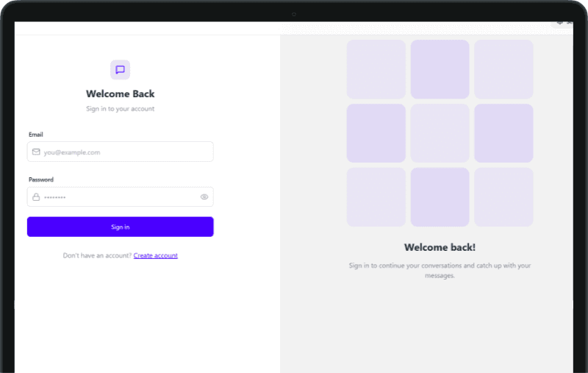The image size is (588, 373).
Task: Click the envelope icon in the Email field
Action: [36, 152]
